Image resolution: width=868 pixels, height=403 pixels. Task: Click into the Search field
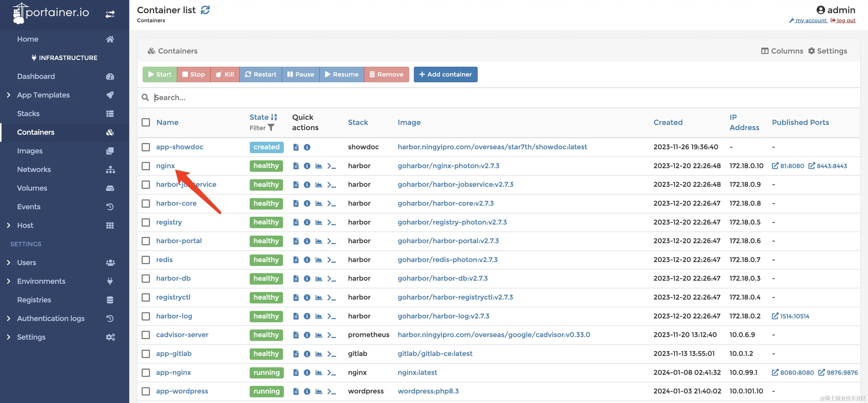click(x=505, y=97)
